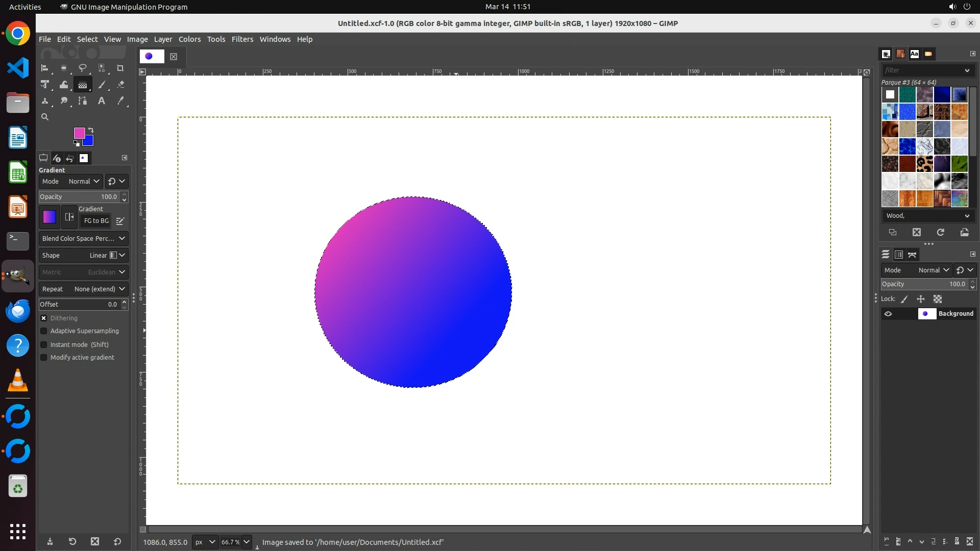
Task: Select the Text tool
Action: pyautogui.click(x=102, y=101)
